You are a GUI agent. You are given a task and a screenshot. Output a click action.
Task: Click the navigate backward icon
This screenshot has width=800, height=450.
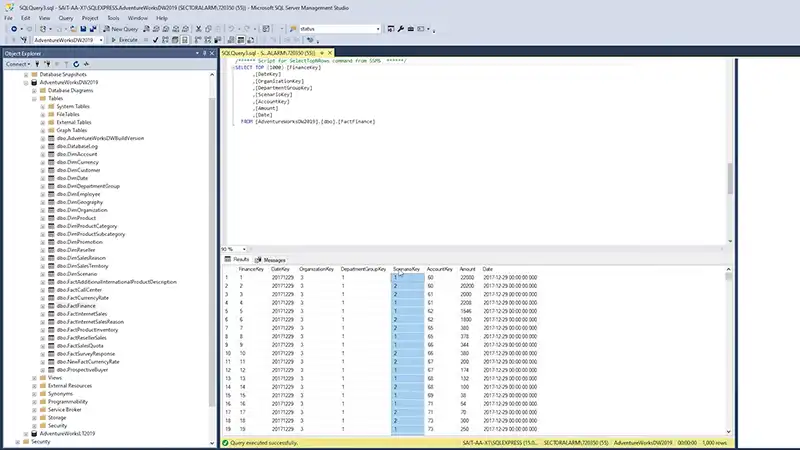[14, 29]
